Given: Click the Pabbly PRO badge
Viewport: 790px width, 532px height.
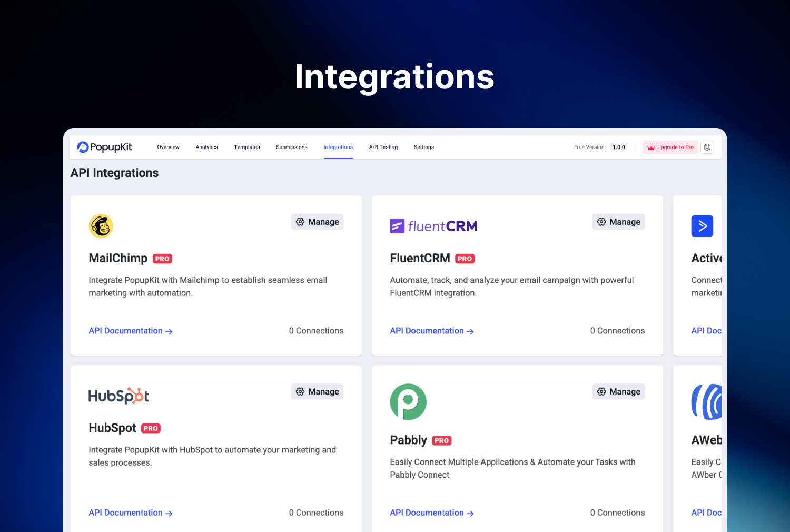Looking at the screenshot, I should point(442,440).
